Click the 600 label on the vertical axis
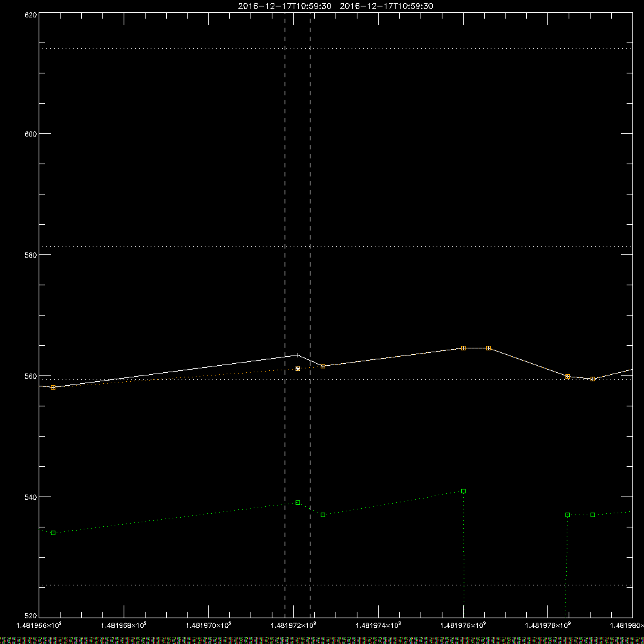 click(31, 134)
